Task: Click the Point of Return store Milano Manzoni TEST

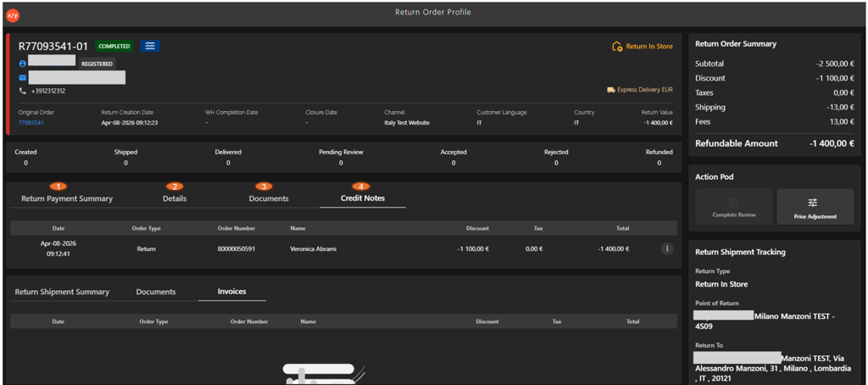Action: tap(765, 321)
